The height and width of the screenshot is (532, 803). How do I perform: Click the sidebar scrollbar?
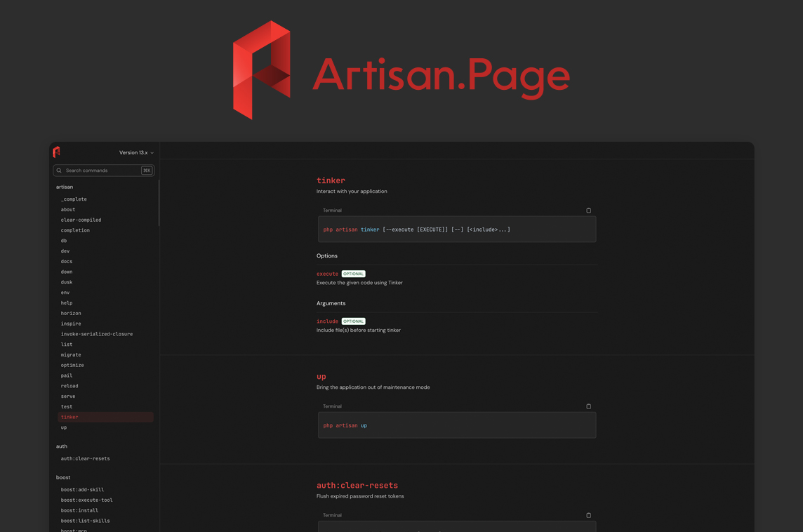[x=159, y=204]
